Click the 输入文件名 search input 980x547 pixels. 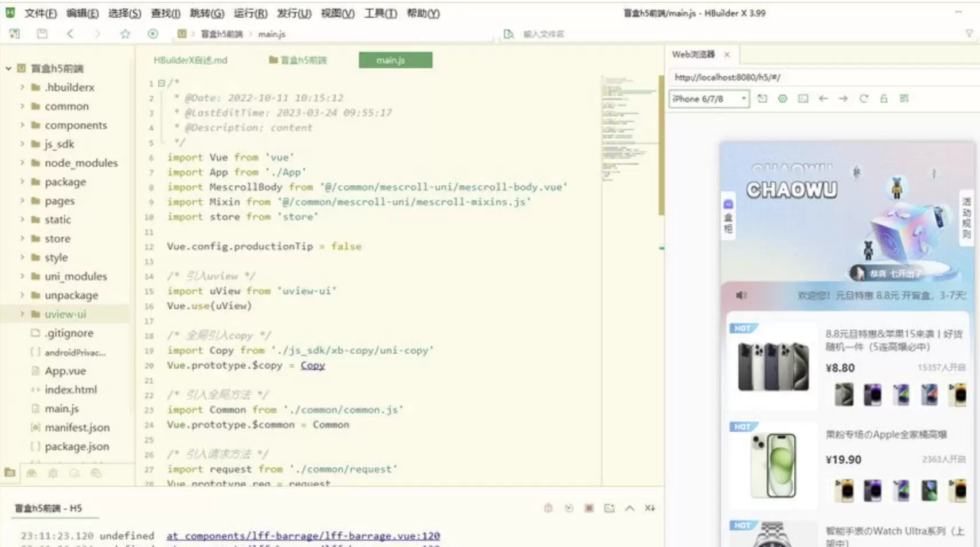click(x=543, y=34)
